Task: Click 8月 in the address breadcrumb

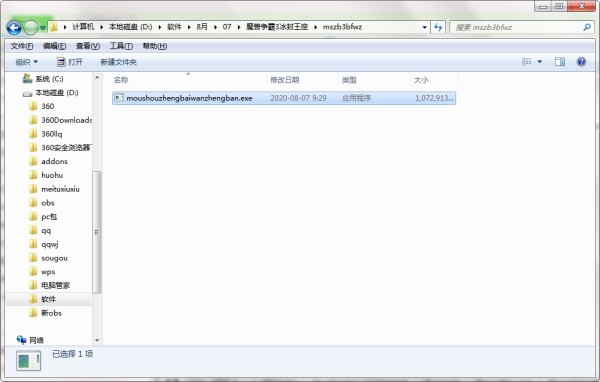Action: pyautogui.click(x=202, y=27)
